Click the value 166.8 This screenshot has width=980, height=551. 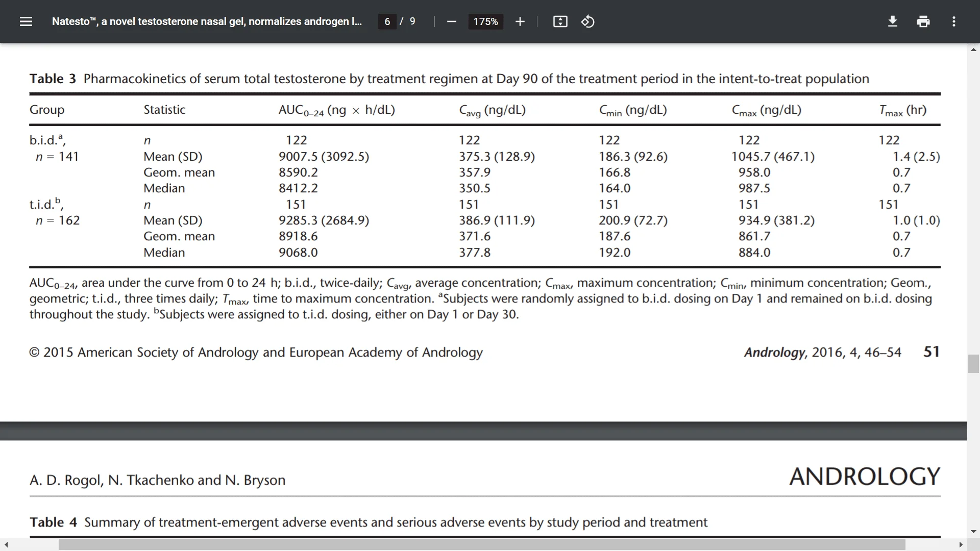(x=615, y=172)
